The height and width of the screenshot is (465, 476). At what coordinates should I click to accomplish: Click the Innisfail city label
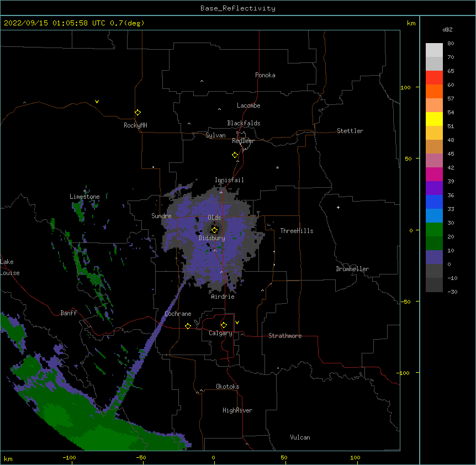point(229,180)
